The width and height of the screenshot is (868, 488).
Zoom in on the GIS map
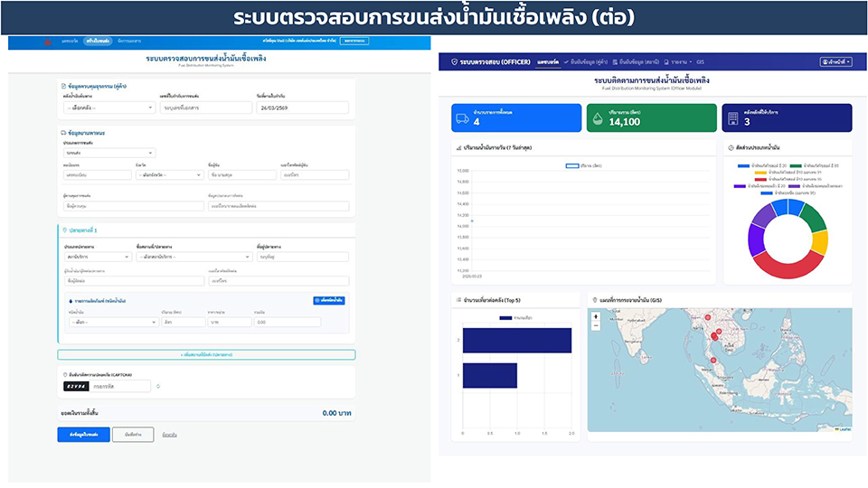(x=594, y=316)
